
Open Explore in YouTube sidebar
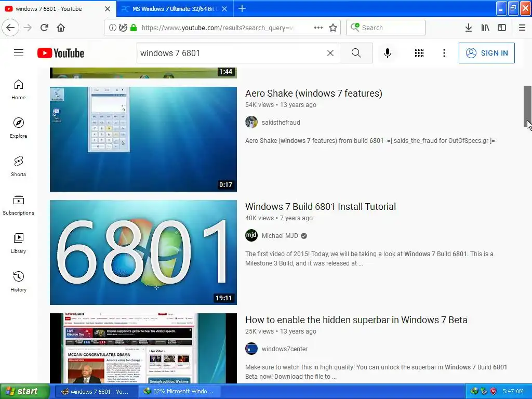pos(19,128)
